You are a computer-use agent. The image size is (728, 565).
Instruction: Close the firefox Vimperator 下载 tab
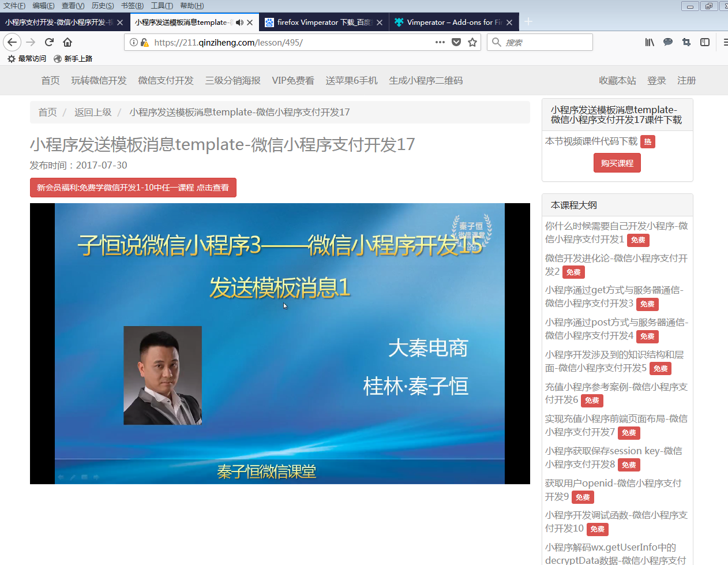tap(380, 23)
